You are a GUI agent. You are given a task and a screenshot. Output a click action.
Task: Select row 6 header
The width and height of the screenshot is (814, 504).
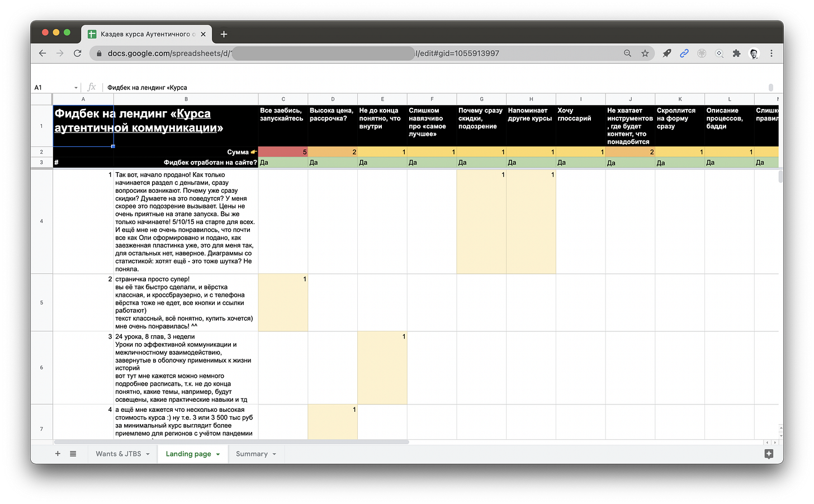[x=41, y=368]
